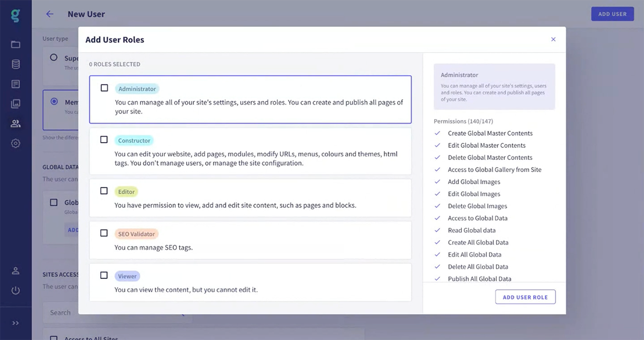This screenshot has width=644, height=340.
Task: Check the Viewer role checkbox
Action: coord(104,275)
